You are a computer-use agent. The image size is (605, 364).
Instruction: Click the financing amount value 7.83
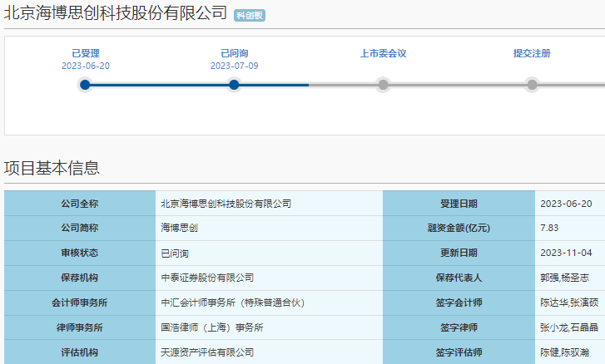(x=549, y=228)
